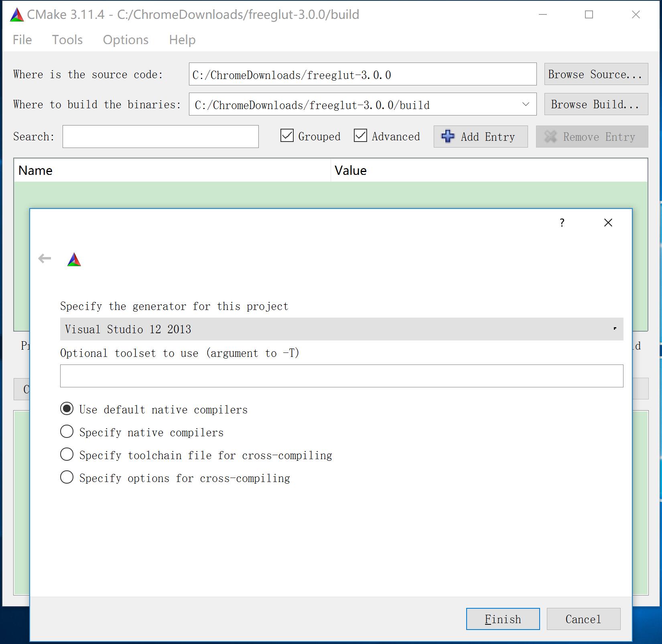
Task: Open the File menu
Action: [x=22, y=40]
